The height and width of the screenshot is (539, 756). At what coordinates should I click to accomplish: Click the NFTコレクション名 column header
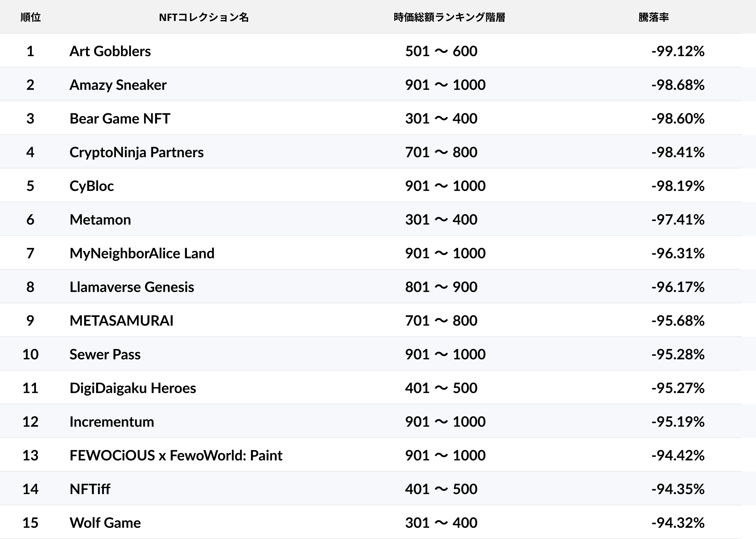click(204, 17)
